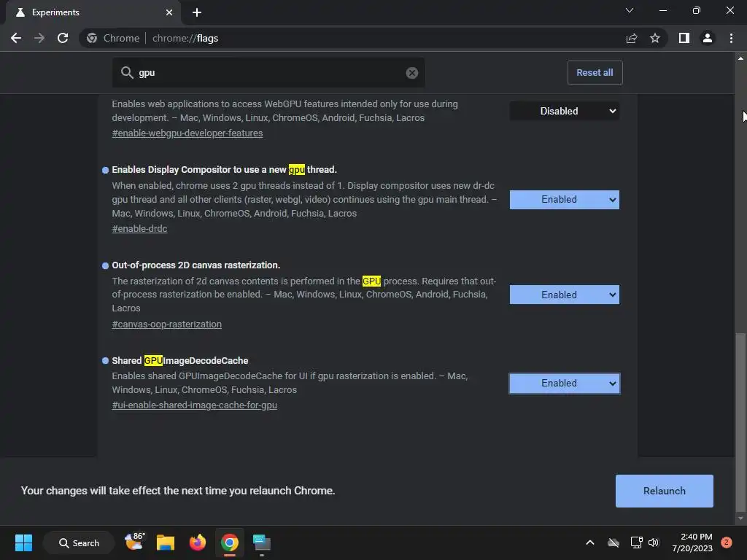Open Chrome's three-dot menu
Viewport: 747px width, 560px height.
click(731, 38)
